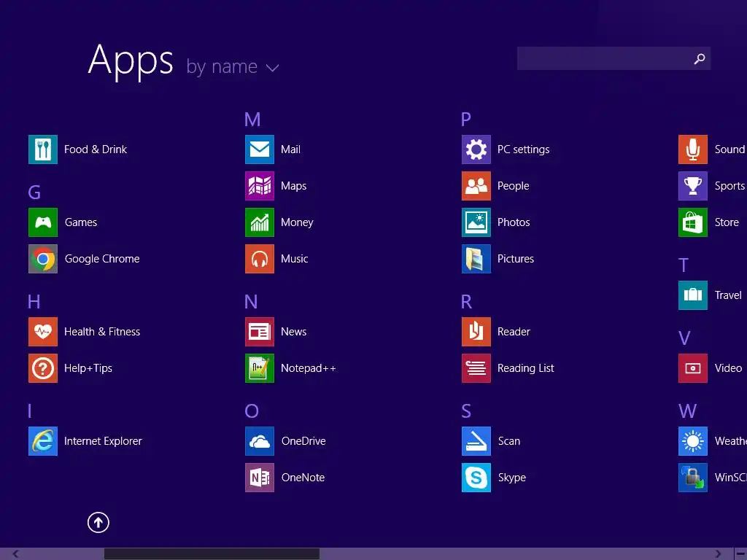Viewport: 747px width, 560px height.
Task: Launch the Maps app icon
Action: (260, 186)
